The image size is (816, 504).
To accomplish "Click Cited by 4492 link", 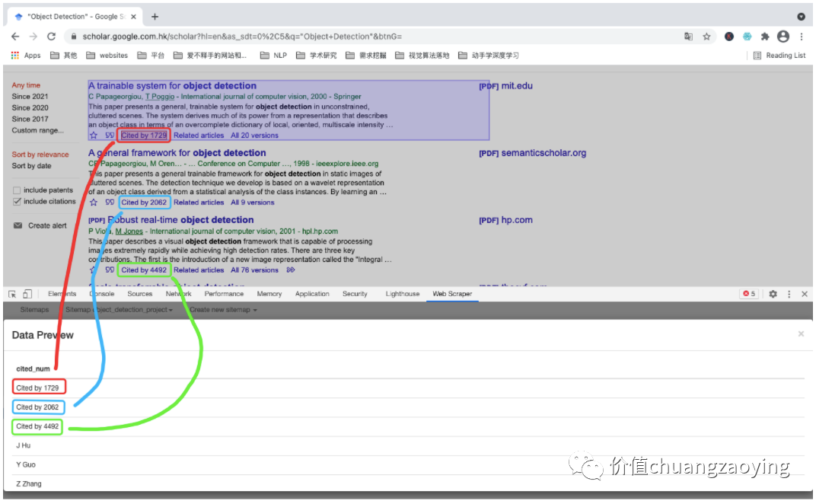I will pyautogui.click(x=144, y=270).
